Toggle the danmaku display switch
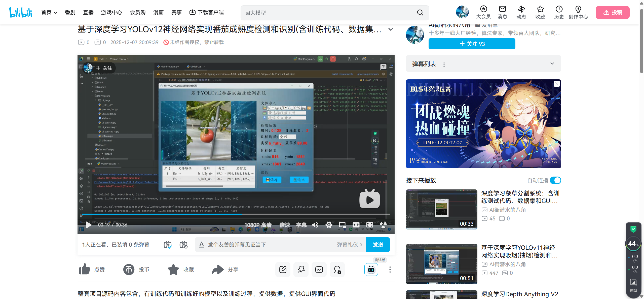The height and width of the screenshot is (299, 644). (168, 245)
